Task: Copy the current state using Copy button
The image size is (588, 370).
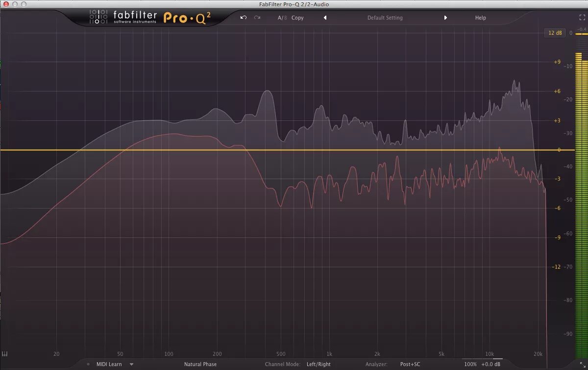Action: coord(297,18)
